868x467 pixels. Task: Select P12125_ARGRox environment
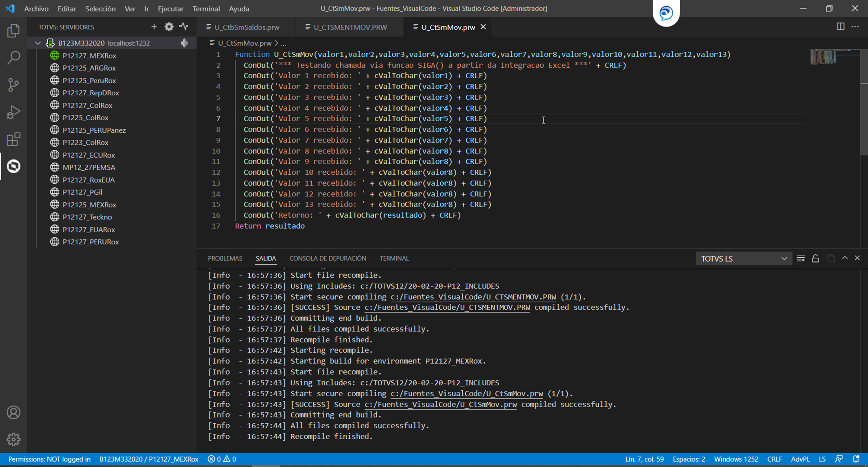pos(89,68)
